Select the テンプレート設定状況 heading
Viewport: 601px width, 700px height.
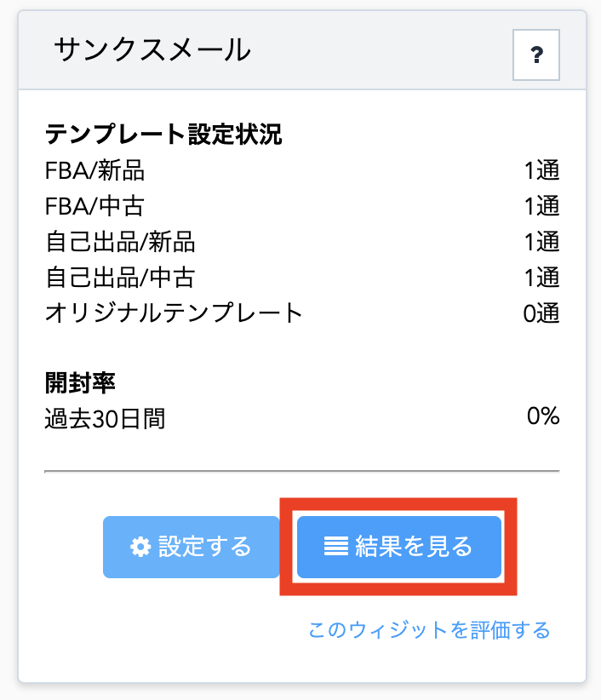pos(163,134)
